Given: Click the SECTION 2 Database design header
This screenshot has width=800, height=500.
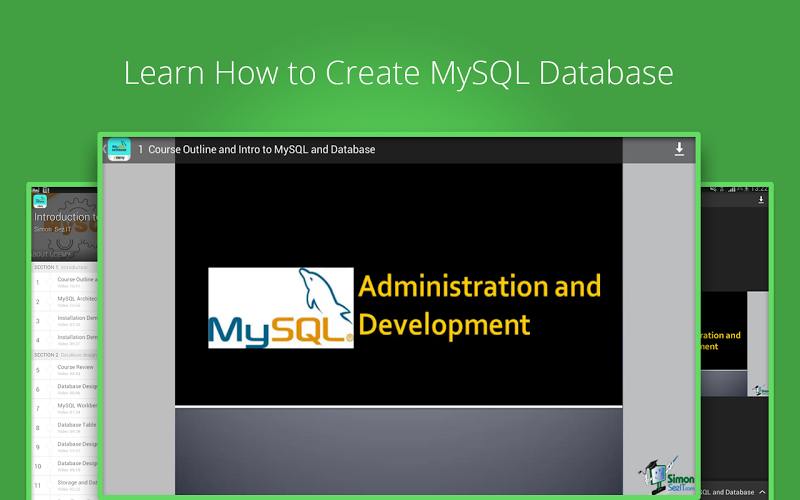Looking at the screenshot, I should pyautogui.click(x=64, y=355).
